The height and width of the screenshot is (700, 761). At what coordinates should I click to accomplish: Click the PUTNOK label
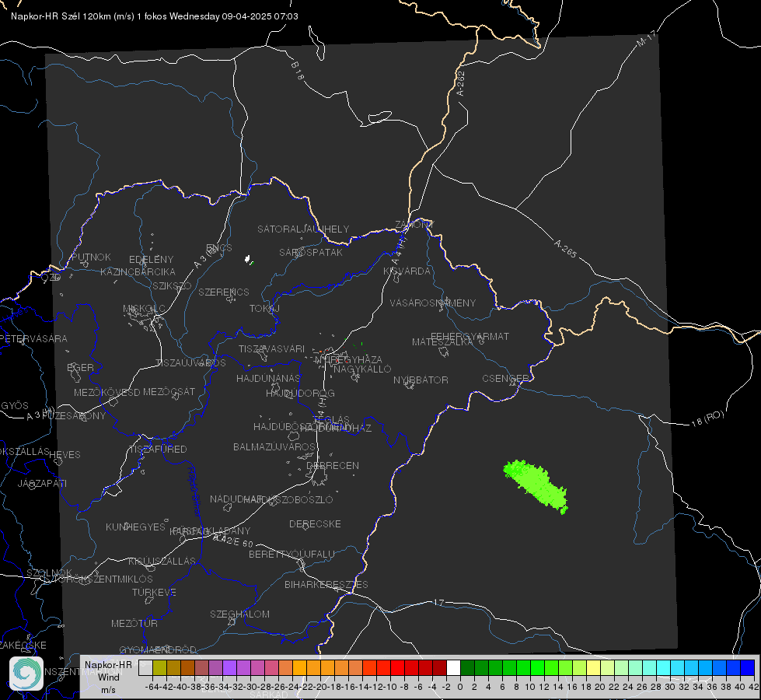tap(92, 257)
